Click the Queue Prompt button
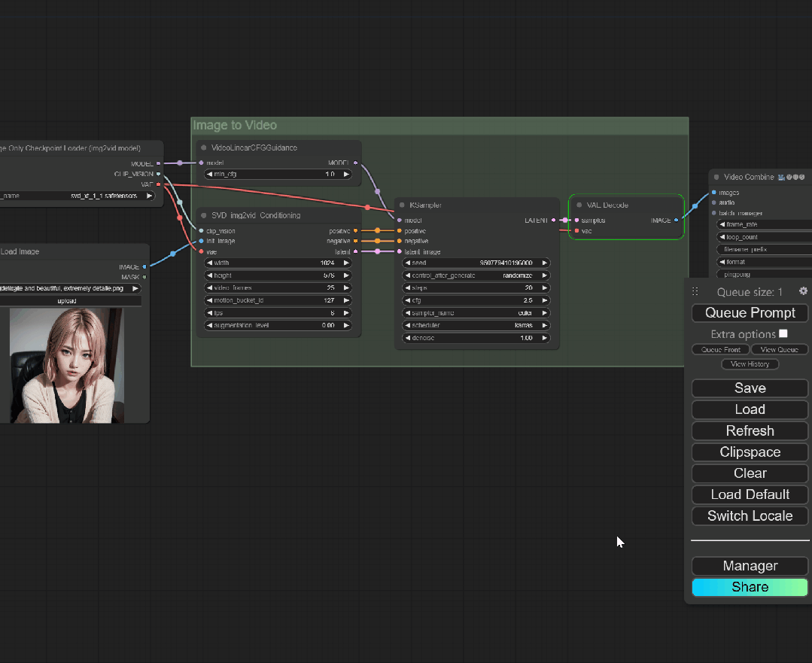The height and width of the screenshot is (663, 812). pyautogui.click(x=750, y=313)
